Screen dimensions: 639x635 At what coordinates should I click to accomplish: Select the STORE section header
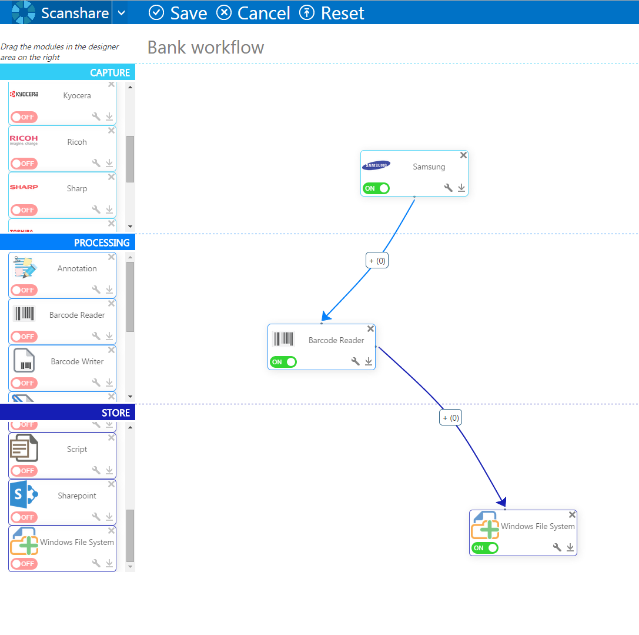click(67, 412)
